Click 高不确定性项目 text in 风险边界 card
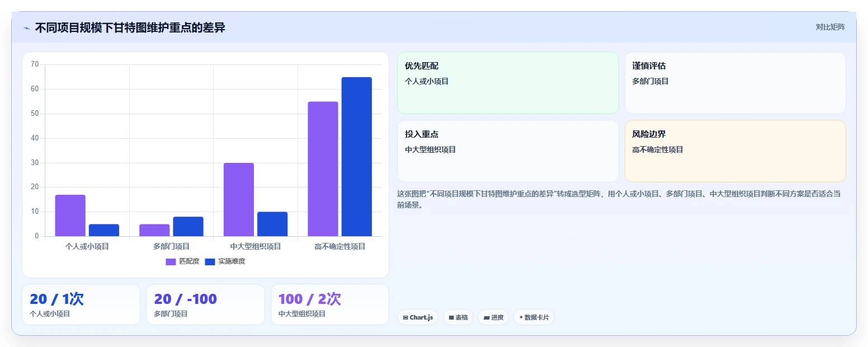This screenshot has width=868, height=347. coord(658,149)
